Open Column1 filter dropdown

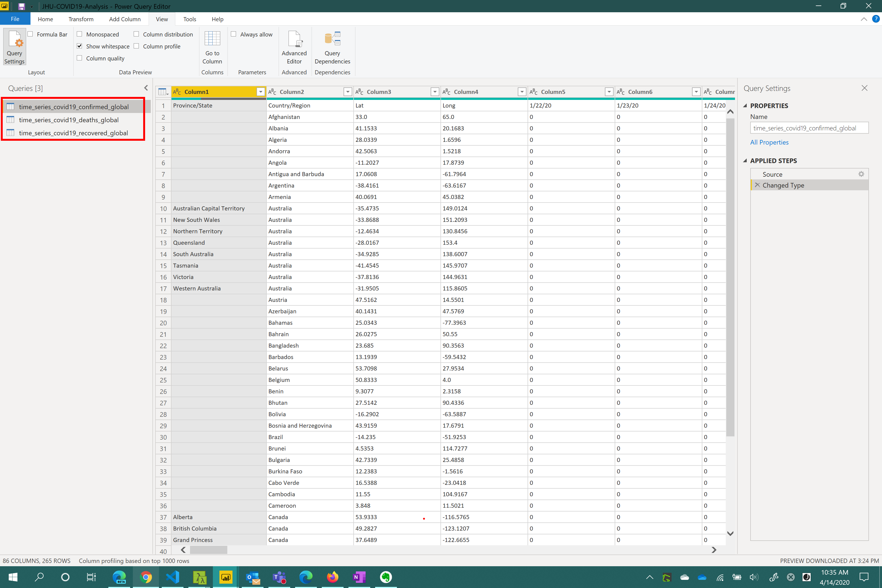260,92
